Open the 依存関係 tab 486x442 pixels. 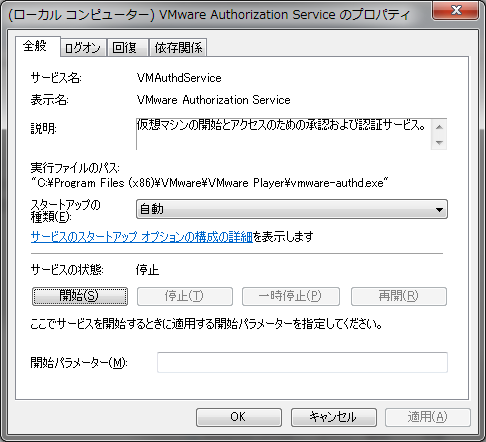click(x=178, y=48)
